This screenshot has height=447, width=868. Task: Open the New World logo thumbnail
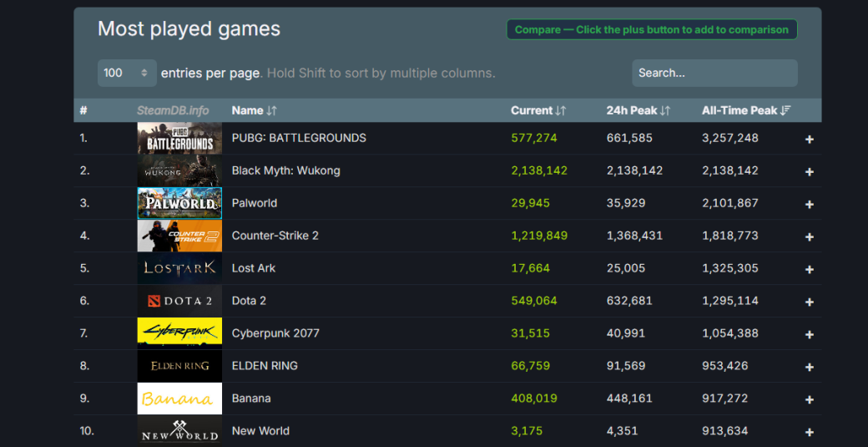[179, 431]
